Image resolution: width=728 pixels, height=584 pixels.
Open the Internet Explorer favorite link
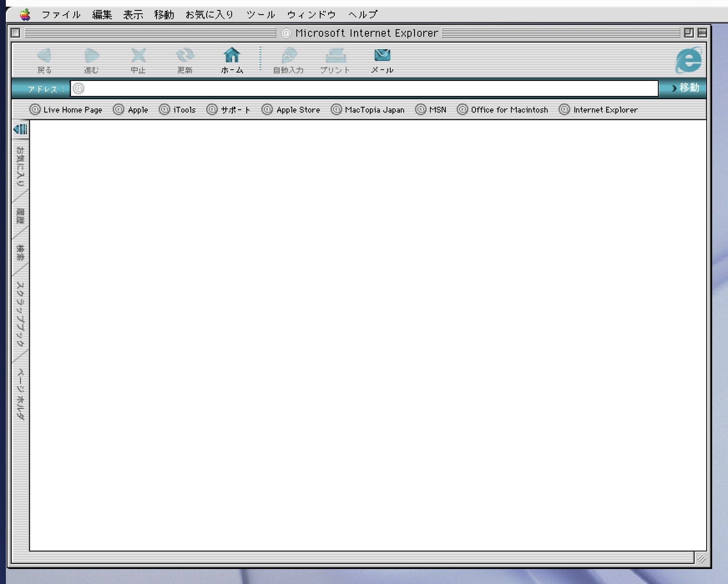coord(599,110)
